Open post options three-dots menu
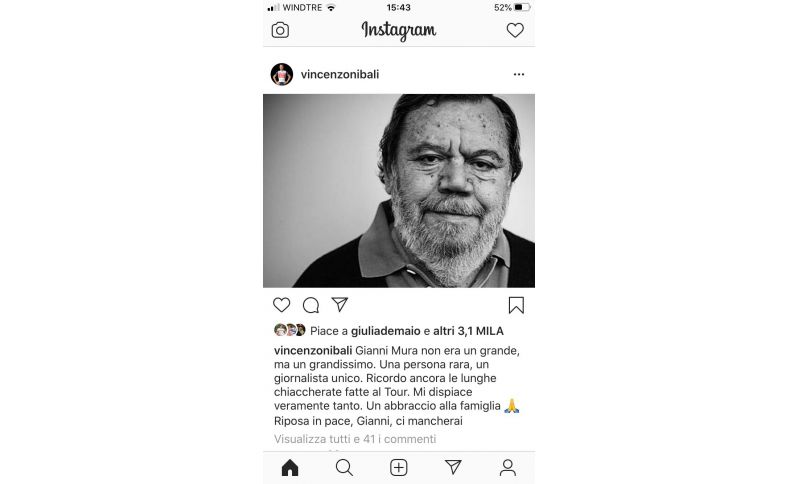 coord(519,74)
